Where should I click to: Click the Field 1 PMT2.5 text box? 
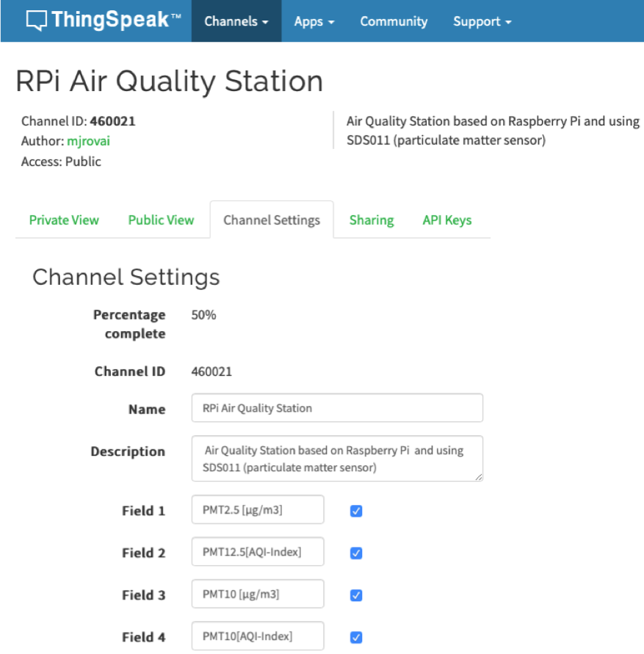(258, 510)
